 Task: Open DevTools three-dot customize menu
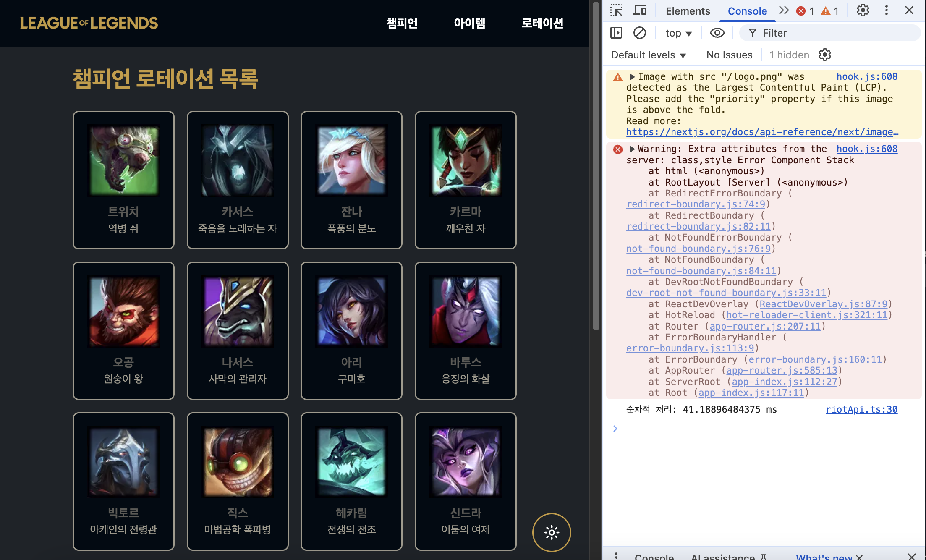pos(886,10)
